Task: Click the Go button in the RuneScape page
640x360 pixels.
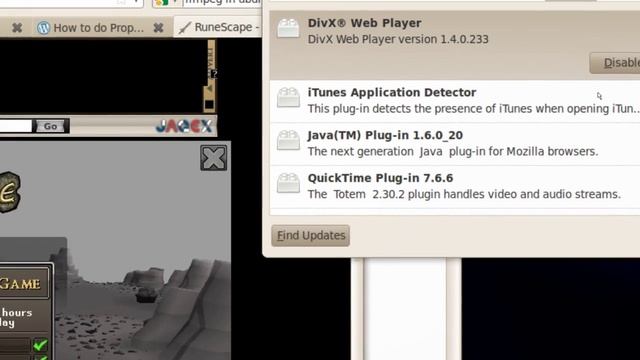Action: pos(50,126)
